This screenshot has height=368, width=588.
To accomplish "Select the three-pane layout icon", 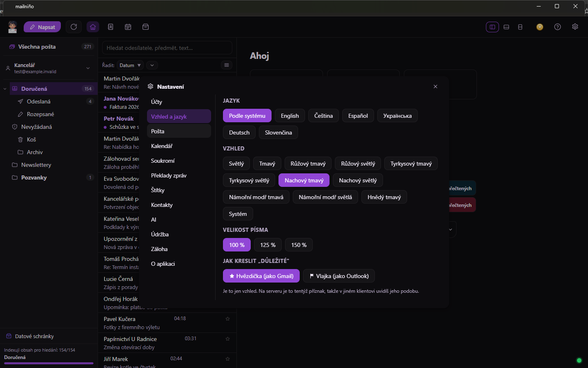I will [492, 27].
